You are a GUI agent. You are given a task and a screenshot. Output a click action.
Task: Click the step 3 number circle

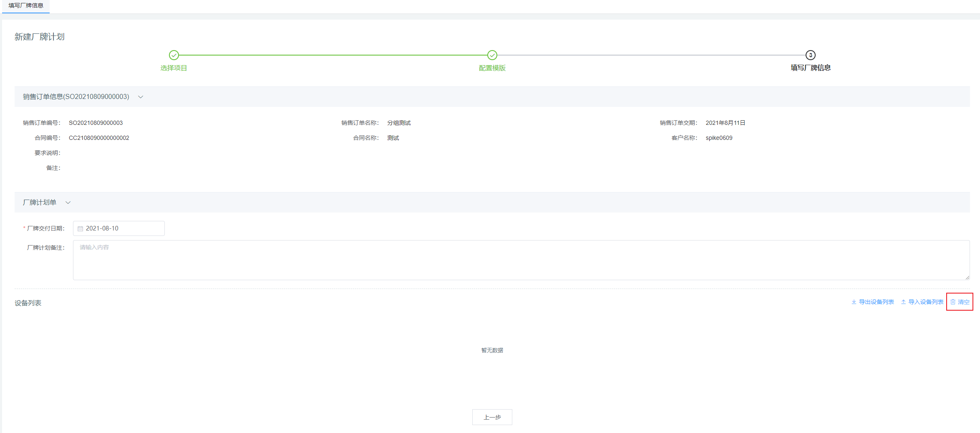pos(810,55)
